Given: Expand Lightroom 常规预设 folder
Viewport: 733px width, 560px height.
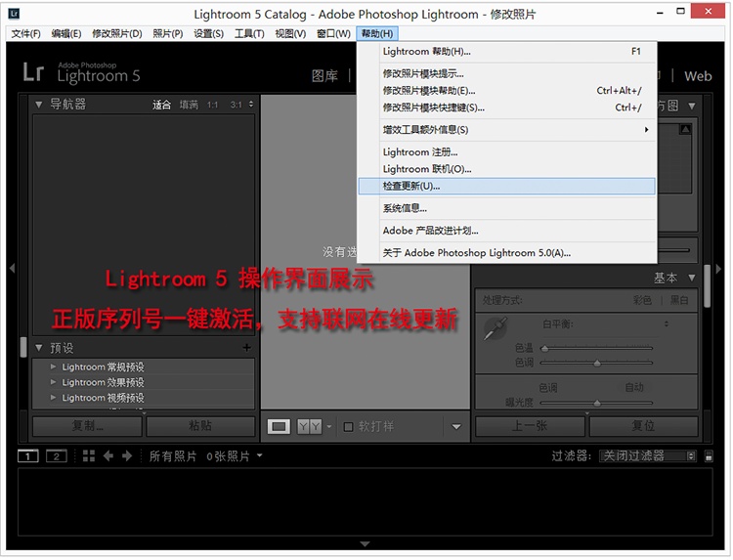Looking at the screenshot, I should [x=54, y=366].
